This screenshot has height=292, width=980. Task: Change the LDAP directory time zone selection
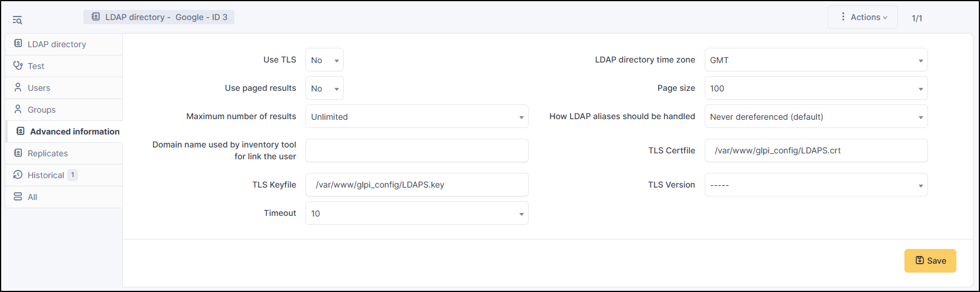click(816, 60)
